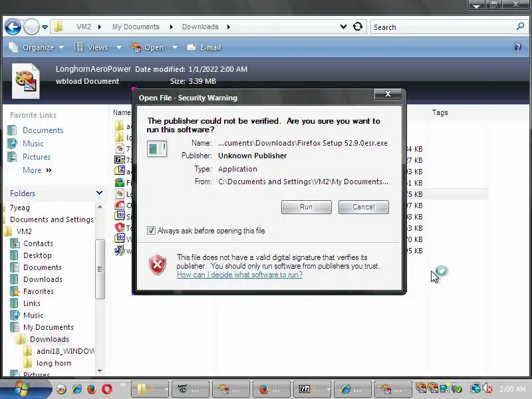532x399 pixels.
Task: Open the address bar history dropdown
Action: [343, 27]
